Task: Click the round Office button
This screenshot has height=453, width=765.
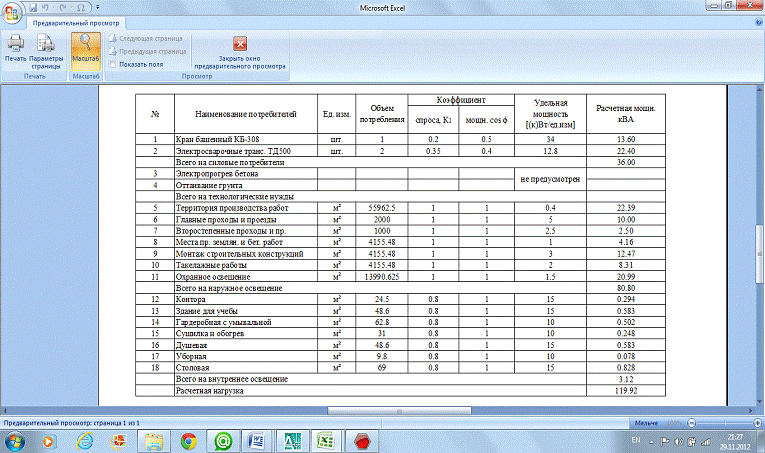Action: [12, 11]
